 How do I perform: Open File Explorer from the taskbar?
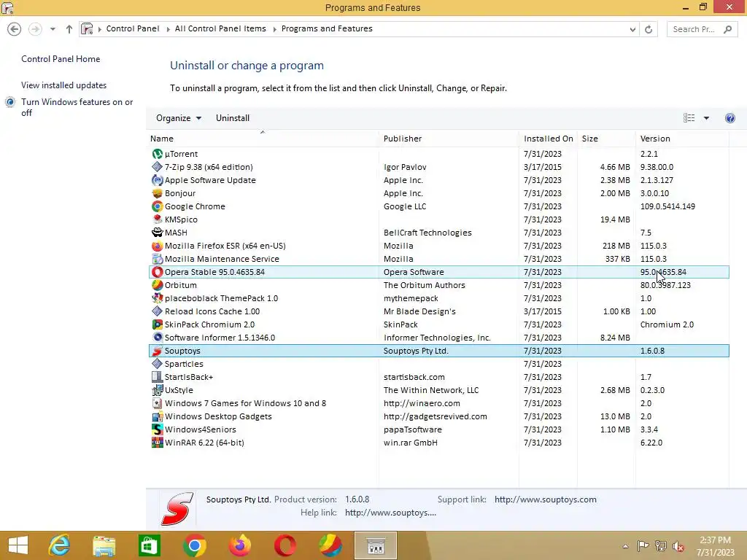pyautogui.click(x=104, y=545)
